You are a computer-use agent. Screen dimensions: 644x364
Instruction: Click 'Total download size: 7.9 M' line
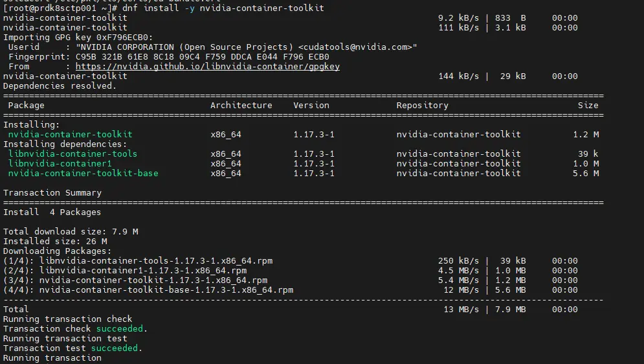click(x=71, y=232)
